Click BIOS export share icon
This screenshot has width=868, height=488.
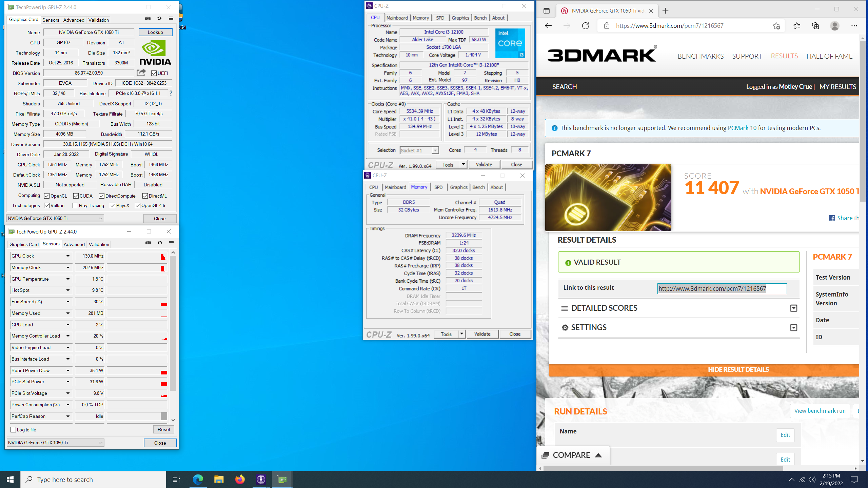tap(141, 73)
